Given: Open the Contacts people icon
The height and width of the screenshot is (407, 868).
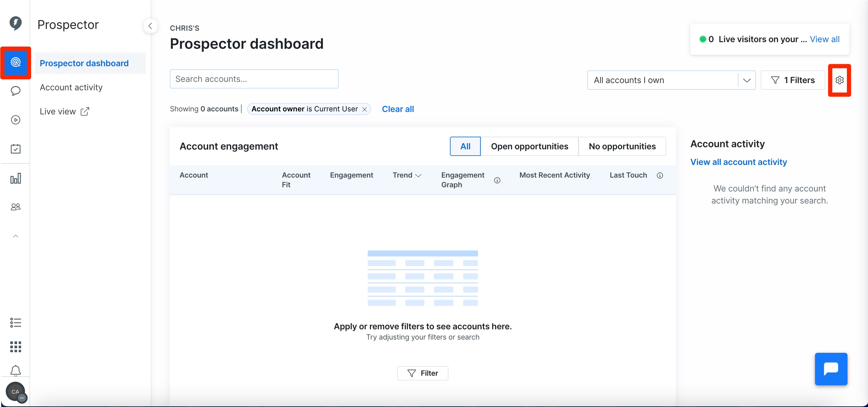Looking at the screenshot, I should pyautogui.click(x=15, y=207).
